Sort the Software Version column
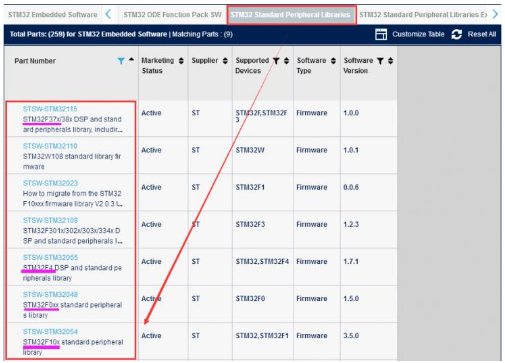The image size is (505, 363). pos(391,61)
